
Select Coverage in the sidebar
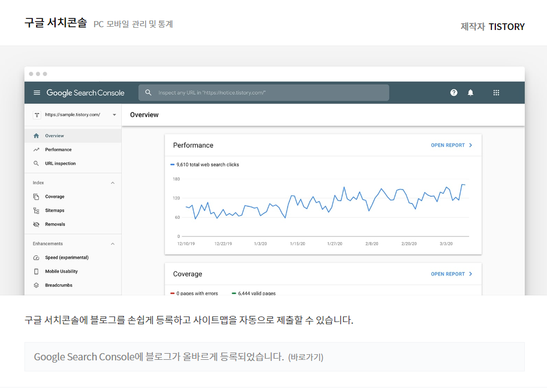(x=73, y=197)
